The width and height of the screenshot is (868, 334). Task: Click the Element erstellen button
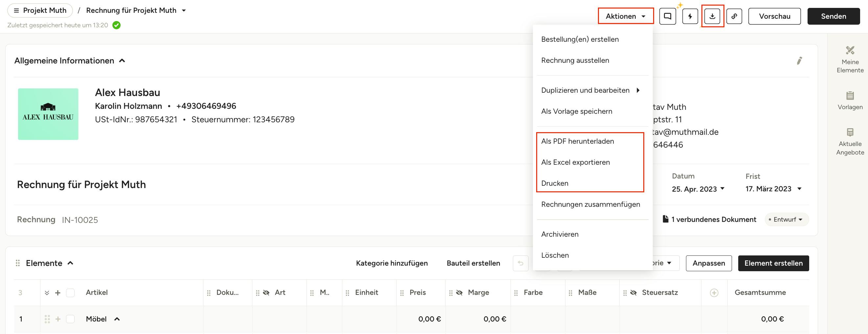coord(773,263)
